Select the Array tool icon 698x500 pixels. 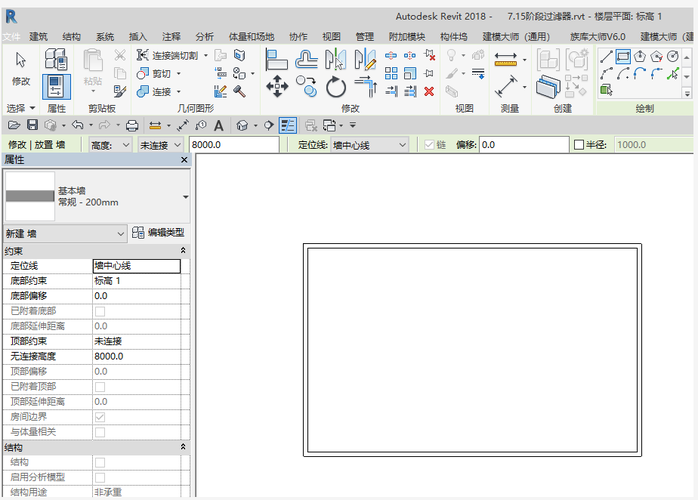[391, 73]
